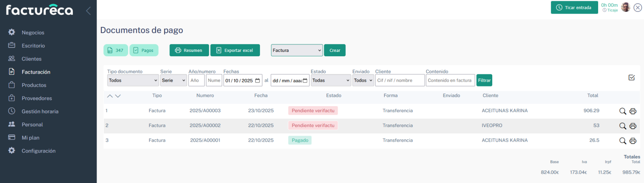The height and width of the screenshot is (183, 644).
Task: Click the 0h 00m Ticaje counter
Action: pyautogui.click(x=609, y=7)
